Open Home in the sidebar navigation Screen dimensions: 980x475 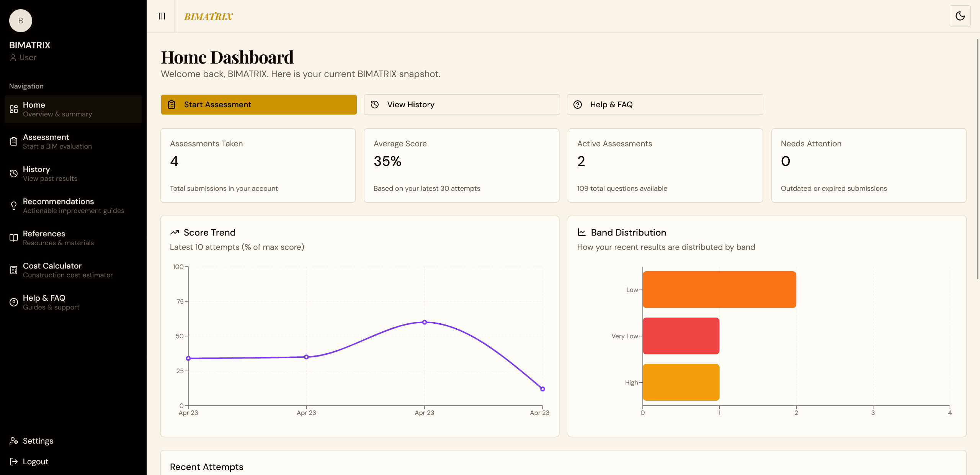[73, 109]
